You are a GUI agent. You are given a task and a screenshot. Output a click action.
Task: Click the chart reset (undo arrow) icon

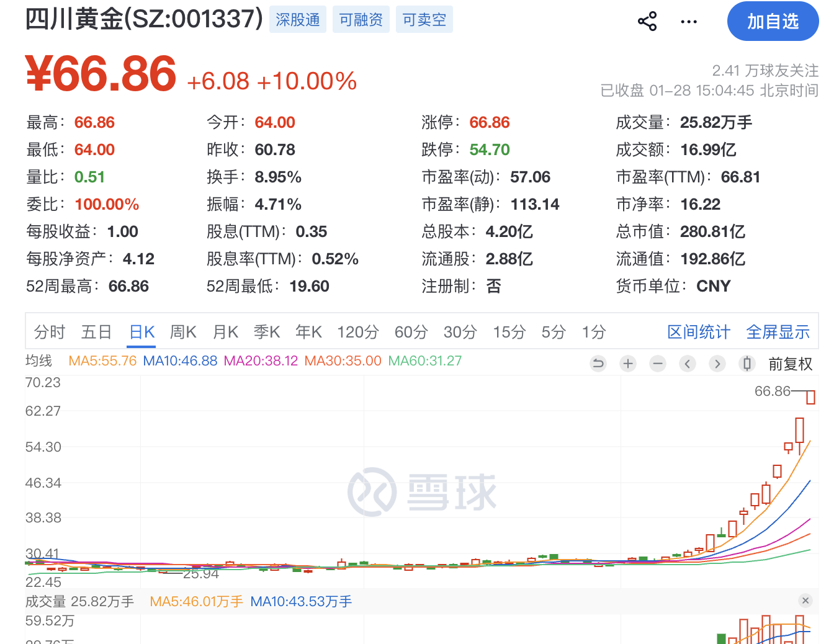(598, 364)
